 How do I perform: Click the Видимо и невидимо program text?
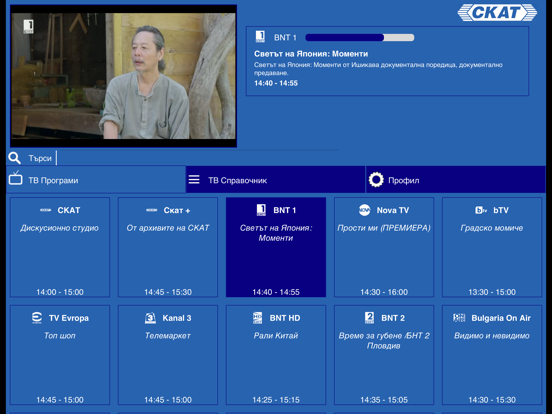[x=492, y=336]
